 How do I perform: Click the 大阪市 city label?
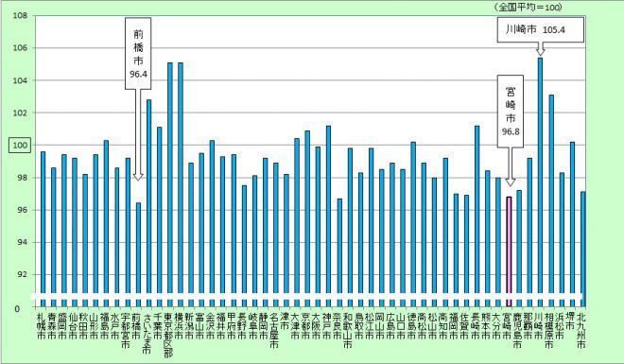pos(316,326)
